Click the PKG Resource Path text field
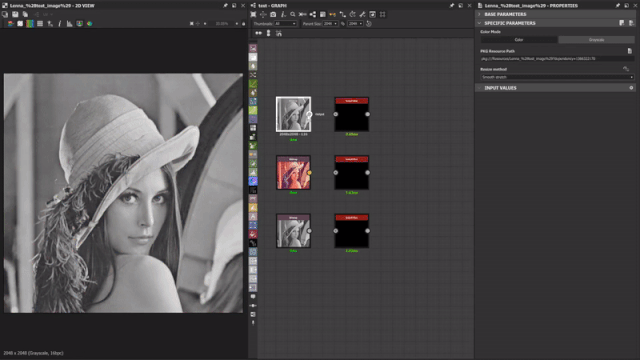Viewport: 640px width, 360px height. pyautogui.click(x=557, y=59)
